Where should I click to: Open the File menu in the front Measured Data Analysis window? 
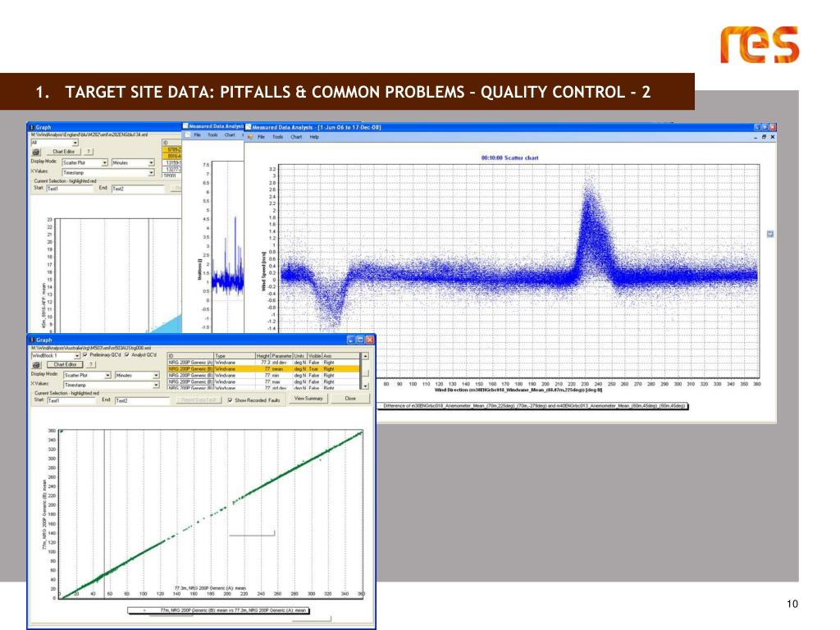pyautogui.click(x=262, y=137)
